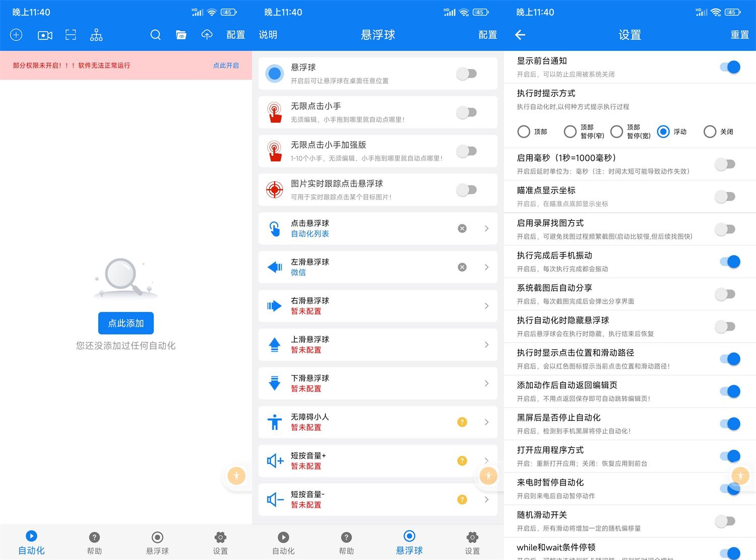The height and width of the screenshot is (560, 756).
Task: Click the folder icon next to search
Action: 181,35
